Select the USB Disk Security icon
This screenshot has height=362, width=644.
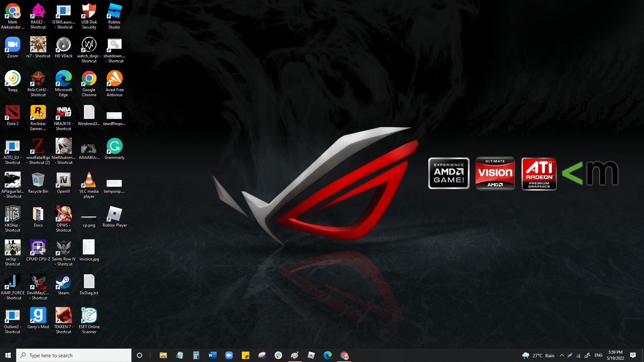pyautogui.click(x=89, y=16)
